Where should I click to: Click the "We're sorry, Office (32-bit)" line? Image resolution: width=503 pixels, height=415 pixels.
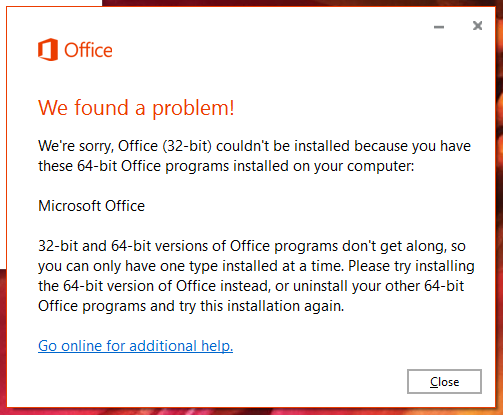[x=254, y=146]
